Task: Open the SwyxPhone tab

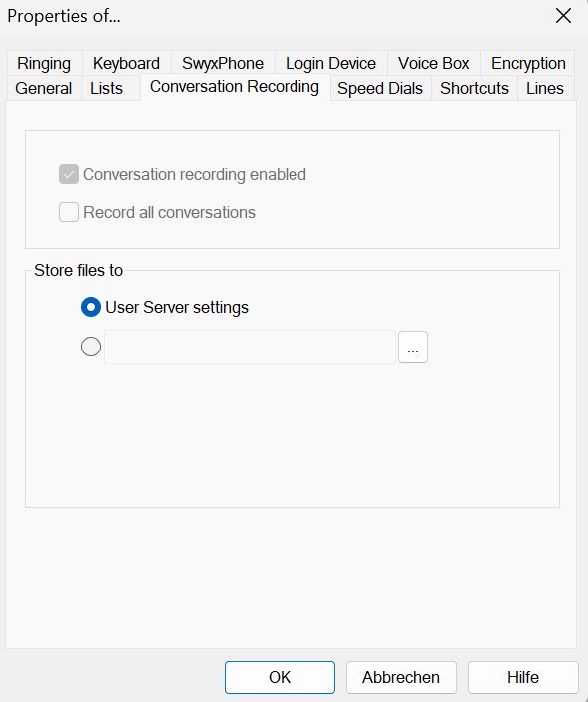Action: pos(223,63)
